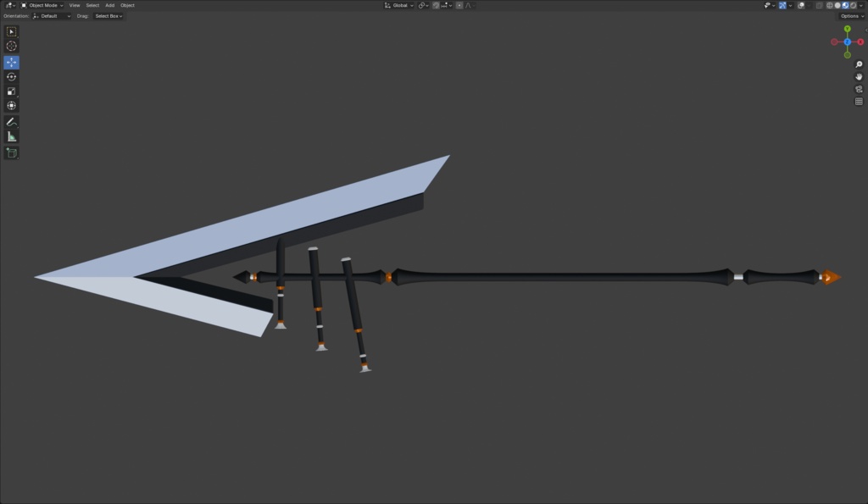Open the transform orientation Global dropdown
868x504 pixels.
[399, 5]
